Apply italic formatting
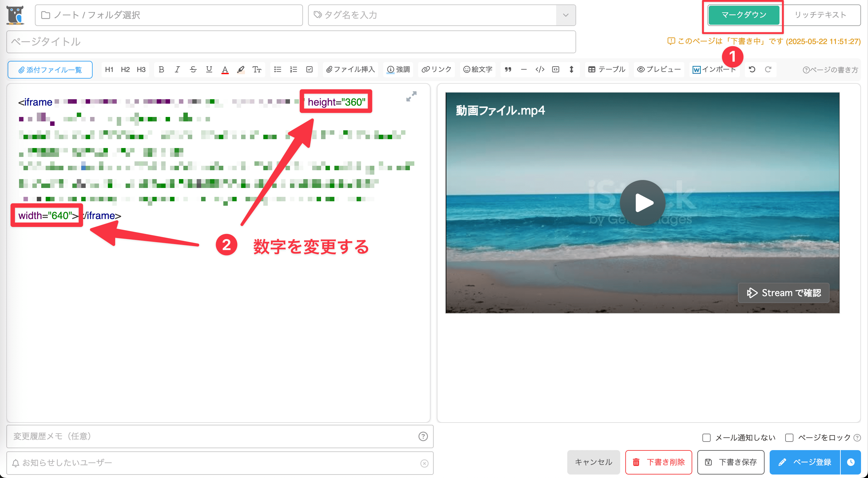 coord(177,70)
